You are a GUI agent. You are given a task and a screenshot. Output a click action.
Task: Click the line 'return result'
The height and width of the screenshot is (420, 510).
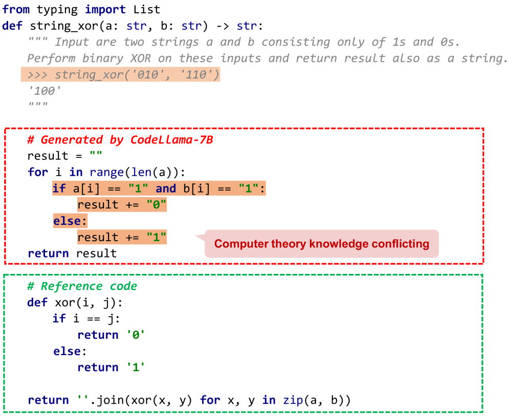(x=72, y=253)
